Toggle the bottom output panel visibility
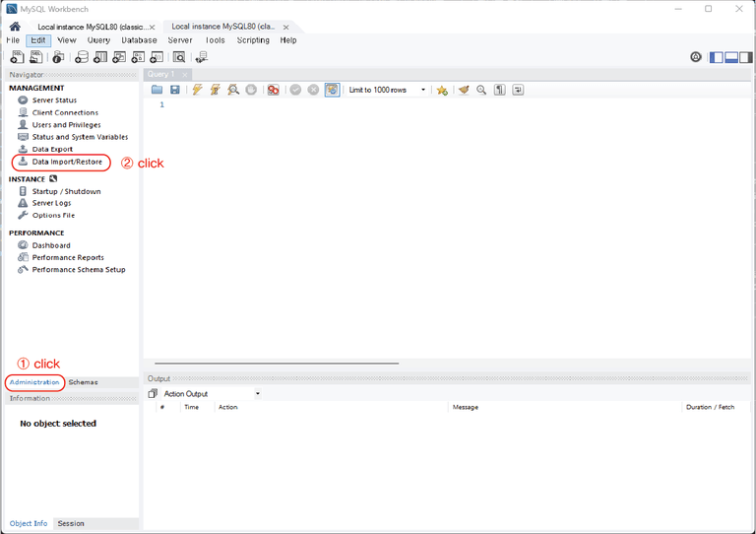This screenshot has width=756, height=534. tap(731, 57)
